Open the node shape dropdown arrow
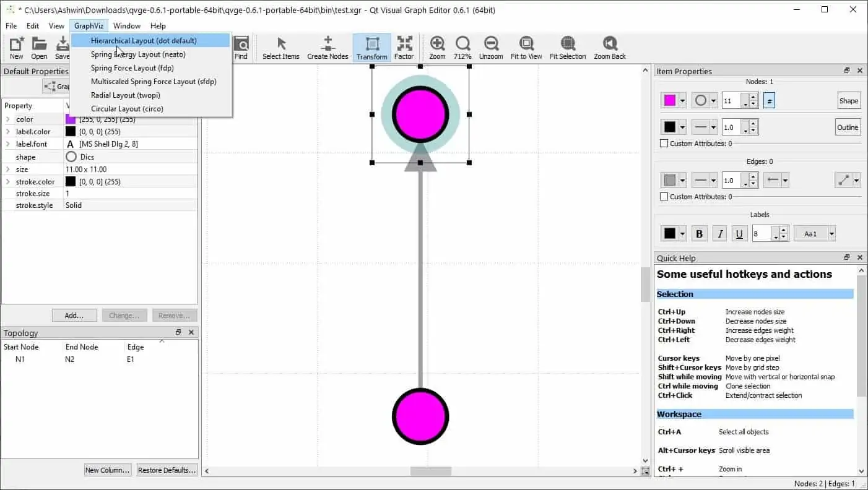Image resolution: width=868 pixels, height=490 pixels. click(714, 101)
